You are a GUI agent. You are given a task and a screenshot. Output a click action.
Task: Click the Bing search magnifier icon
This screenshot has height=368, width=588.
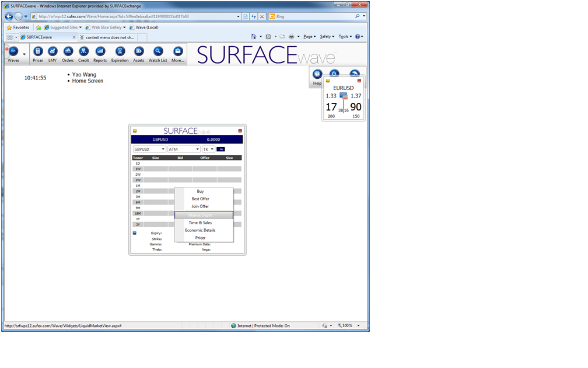click(x=358, y=16)
